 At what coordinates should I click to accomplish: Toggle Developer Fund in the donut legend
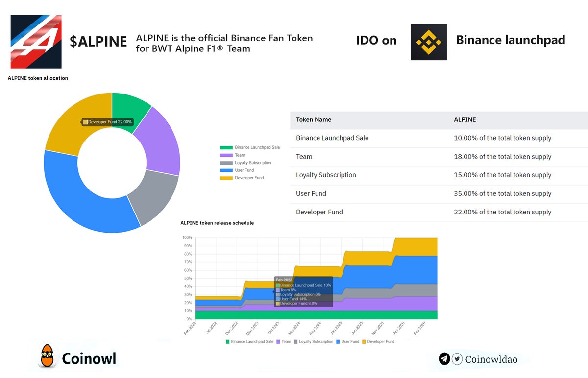(242, 178)
